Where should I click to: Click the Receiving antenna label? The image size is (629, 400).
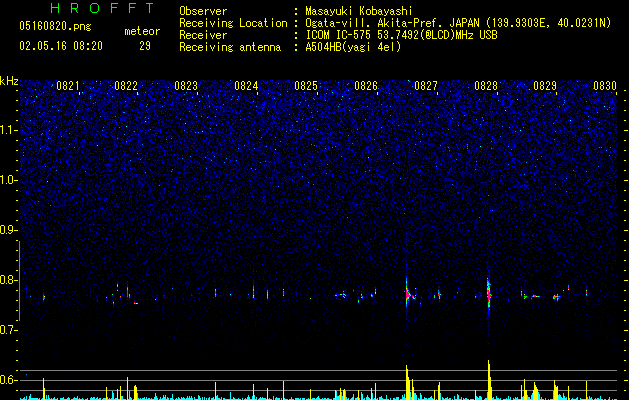[x=230, y=47]
